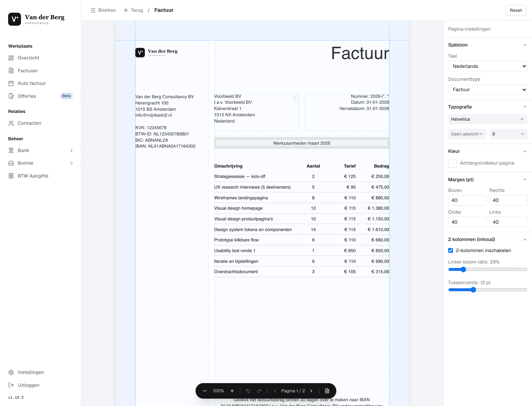Screen dimensions: 532x406
Task: Click the Instellingen gear icon
Action: (x=11, y=372)
